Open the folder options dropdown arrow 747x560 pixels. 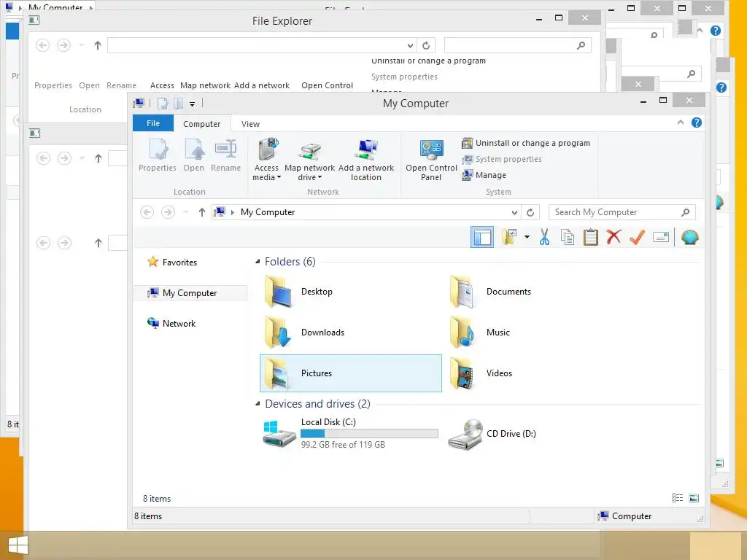point(527,237)
